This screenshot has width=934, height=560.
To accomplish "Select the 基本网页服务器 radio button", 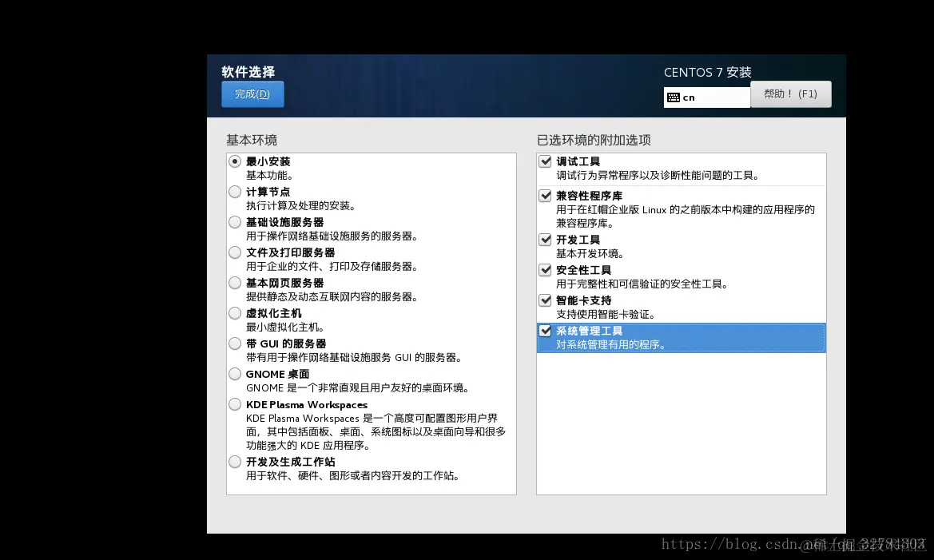I will pos(235,283).
